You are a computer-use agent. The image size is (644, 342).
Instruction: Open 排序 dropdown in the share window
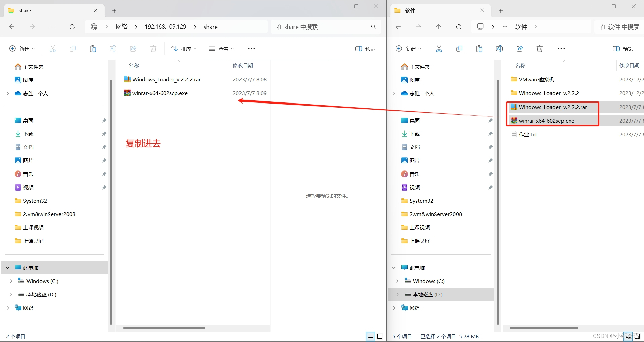[183, 49]
